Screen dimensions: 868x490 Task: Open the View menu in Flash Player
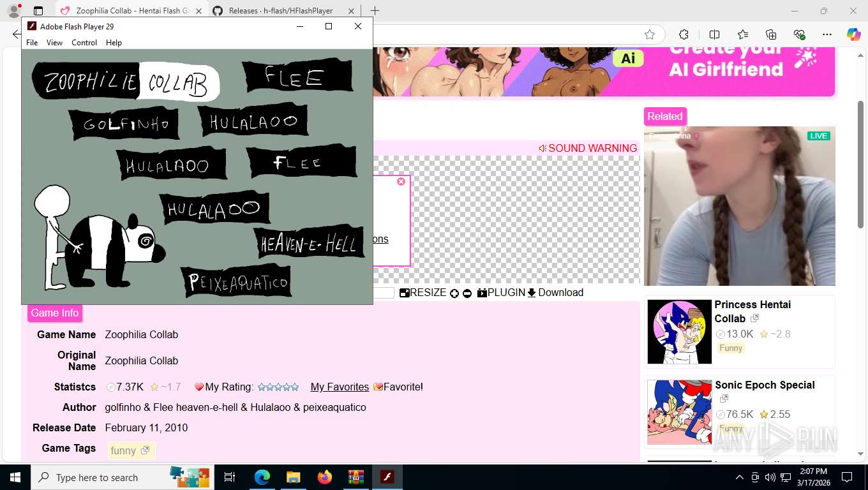[54, 43]
